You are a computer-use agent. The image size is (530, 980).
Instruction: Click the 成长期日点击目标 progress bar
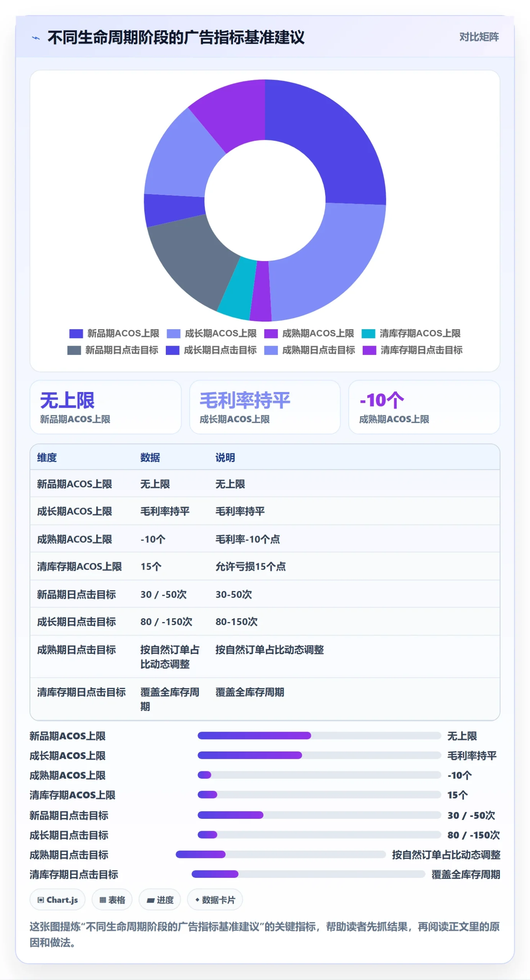click(x=319, y=835)
